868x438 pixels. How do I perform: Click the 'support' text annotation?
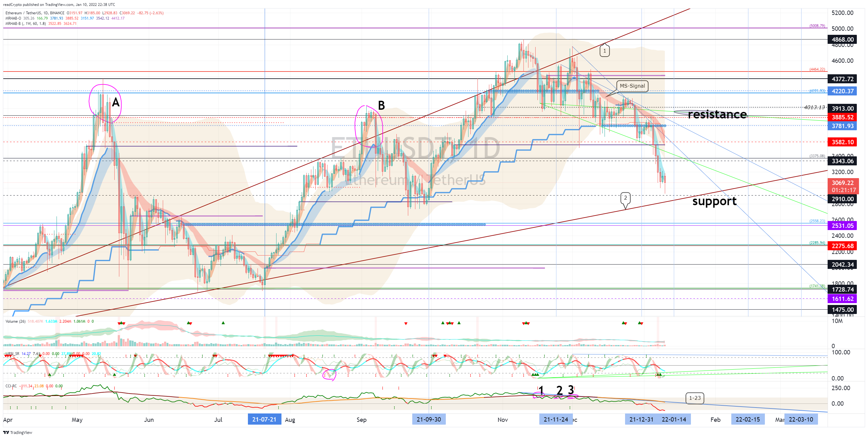714,201
